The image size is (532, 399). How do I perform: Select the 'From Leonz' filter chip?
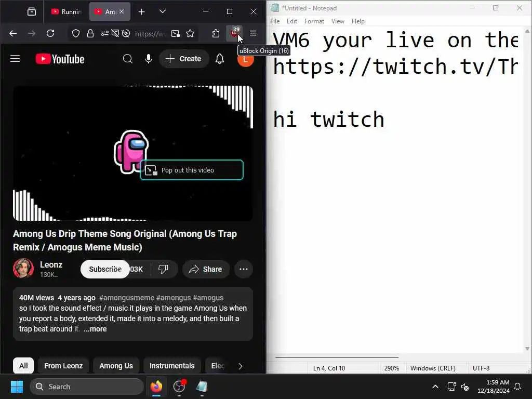click(x=63, y=366)
